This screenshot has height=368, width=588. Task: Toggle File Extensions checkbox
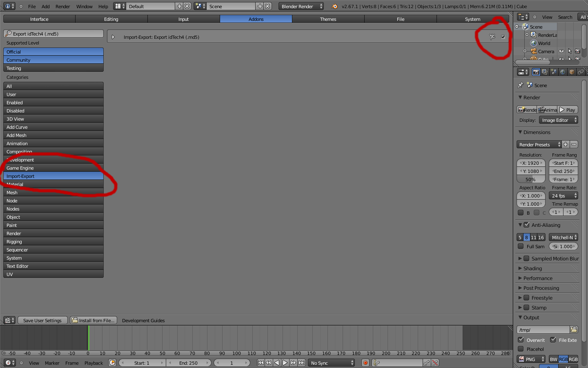pyautogui.click(x=553, y=340)
